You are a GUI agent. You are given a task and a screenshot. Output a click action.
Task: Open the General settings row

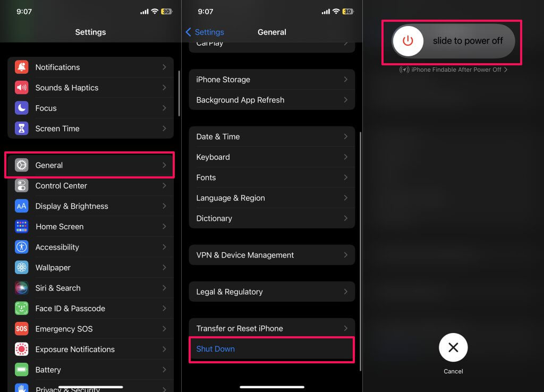click(89, 165)
